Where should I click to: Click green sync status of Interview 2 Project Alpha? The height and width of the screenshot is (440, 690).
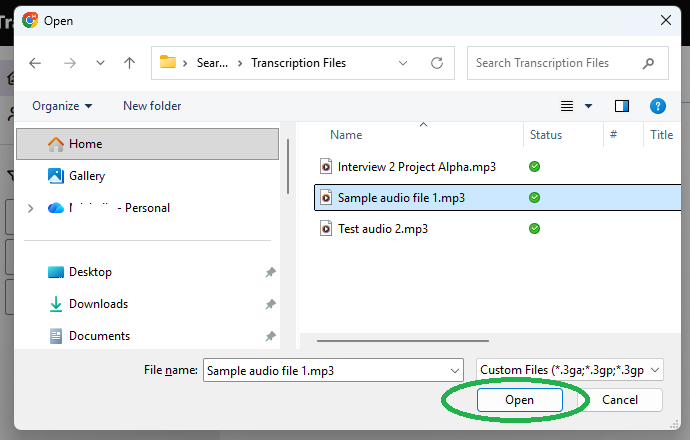(534, 167)
